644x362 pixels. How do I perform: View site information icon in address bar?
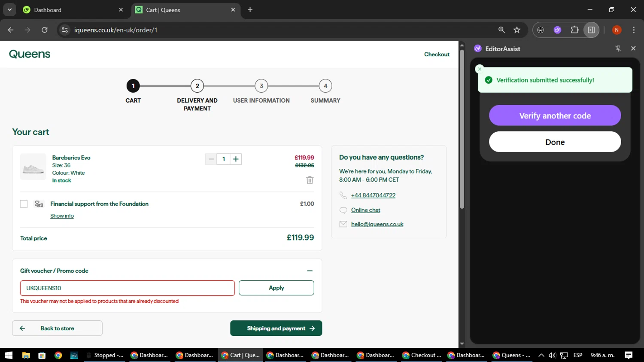coord(65,30)
